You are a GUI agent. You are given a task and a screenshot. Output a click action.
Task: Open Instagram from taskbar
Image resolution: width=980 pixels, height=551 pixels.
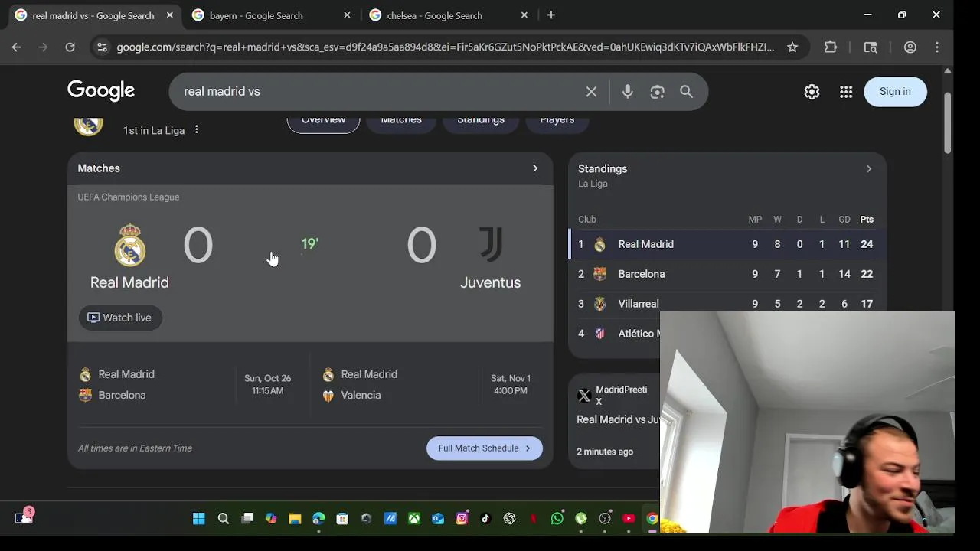click(462, 518)
